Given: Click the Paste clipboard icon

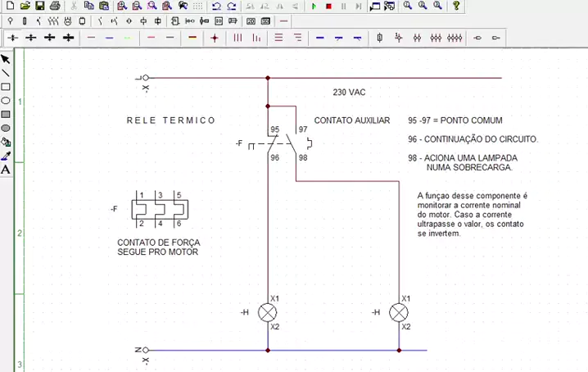Looking at the screenshot, I should 104,6.
